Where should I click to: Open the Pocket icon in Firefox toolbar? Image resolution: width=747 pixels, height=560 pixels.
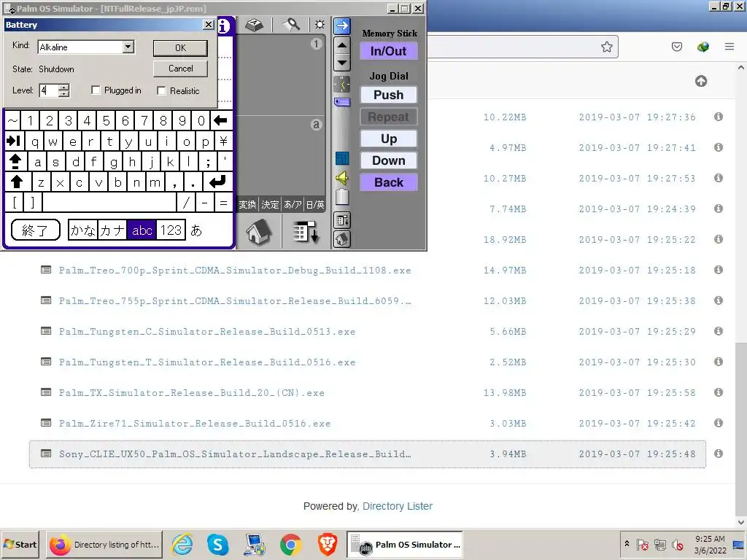tap(676, 47)
